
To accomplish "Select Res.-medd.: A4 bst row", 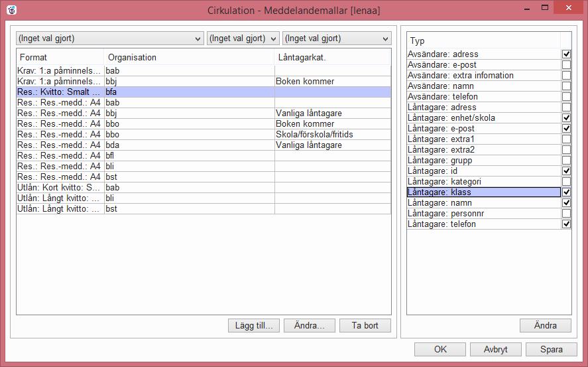I will click(204, 177).
